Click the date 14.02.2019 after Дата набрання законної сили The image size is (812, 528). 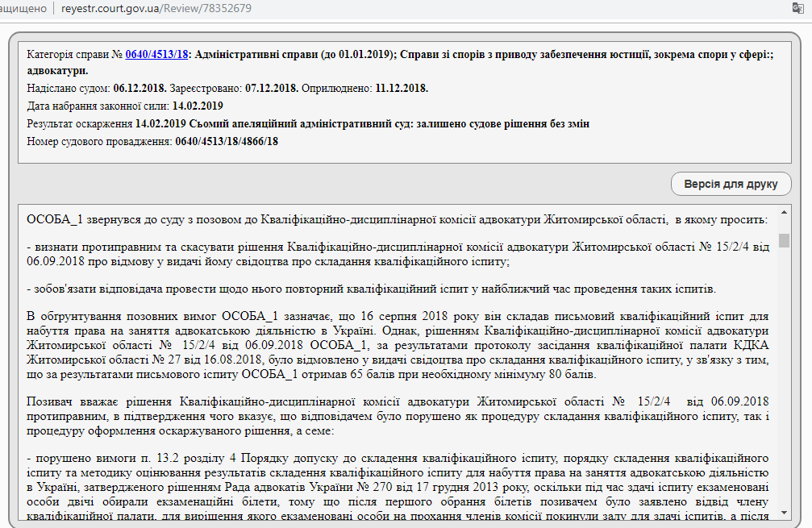(198, 106)
